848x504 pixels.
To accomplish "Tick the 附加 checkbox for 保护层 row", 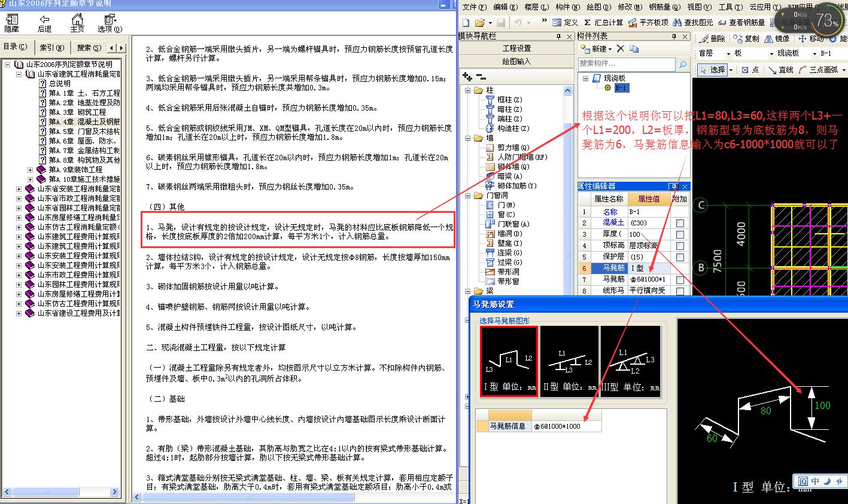I will coord(680,257).
